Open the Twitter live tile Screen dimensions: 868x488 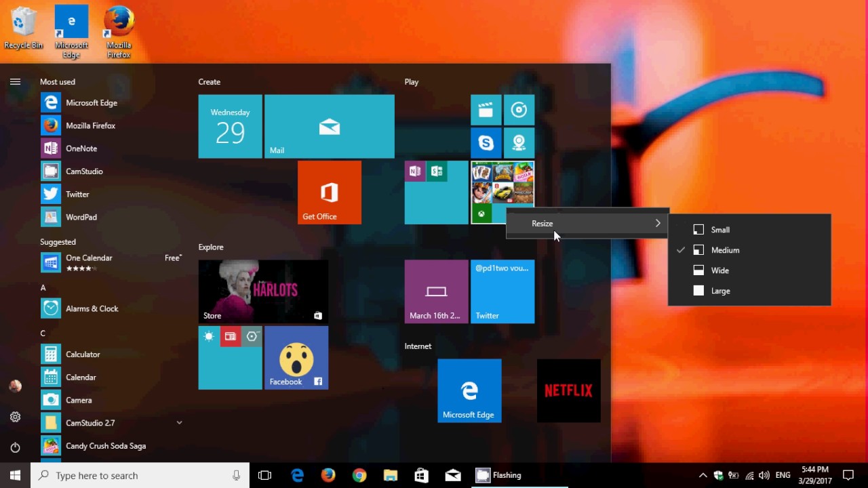click(502, 291)
